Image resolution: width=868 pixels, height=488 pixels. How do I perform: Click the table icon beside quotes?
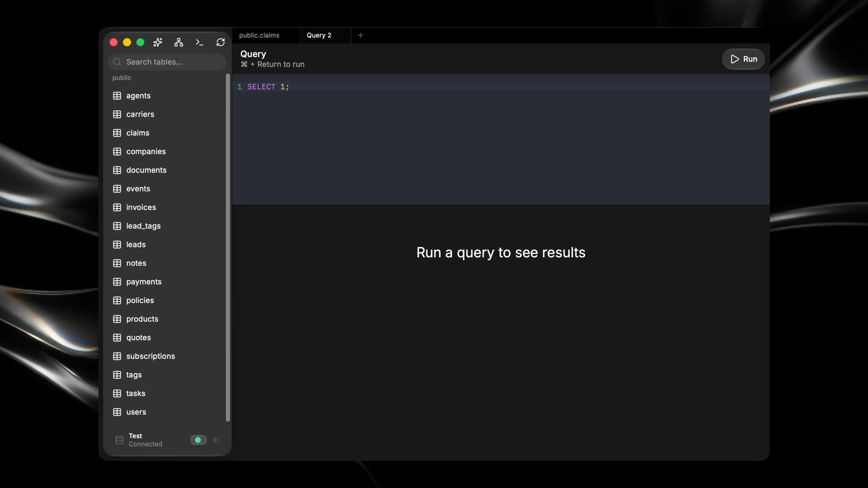pos(117,338)
